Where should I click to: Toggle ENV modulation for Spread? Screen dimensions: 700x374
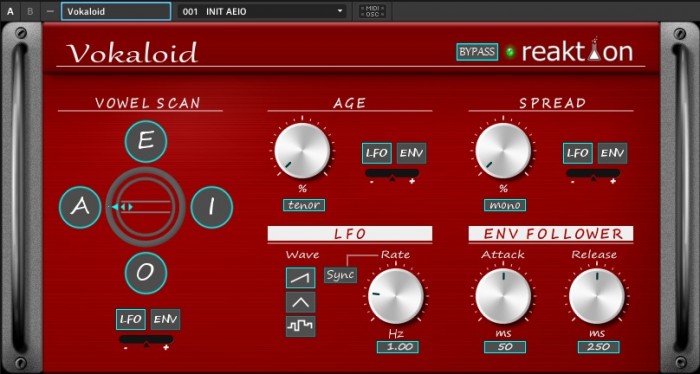[612, 154]
